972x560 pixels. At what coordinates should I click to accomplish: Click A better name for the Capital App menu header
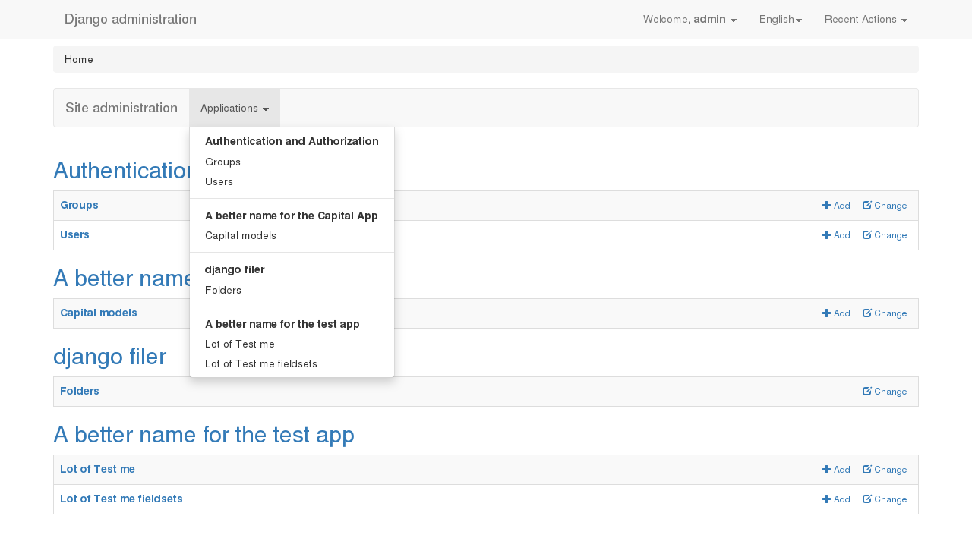click(292, 216)
